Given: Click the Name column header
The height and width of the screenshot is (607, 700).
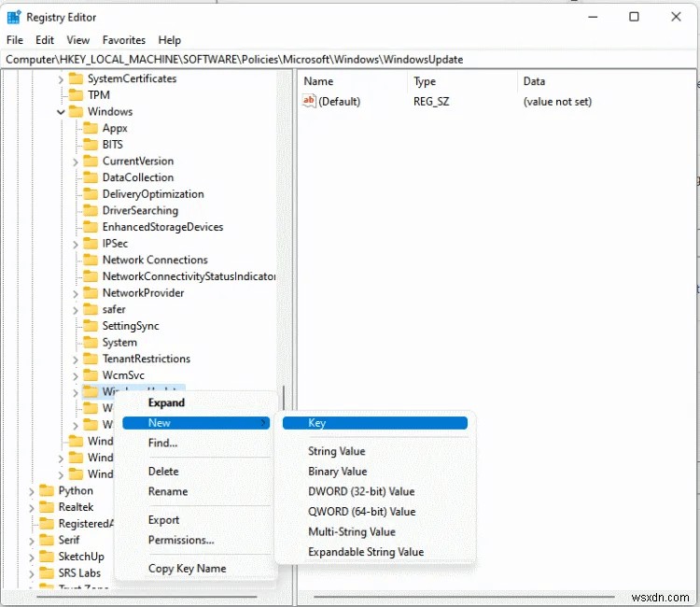Looking at the screenshot, I should coord(353,81).
